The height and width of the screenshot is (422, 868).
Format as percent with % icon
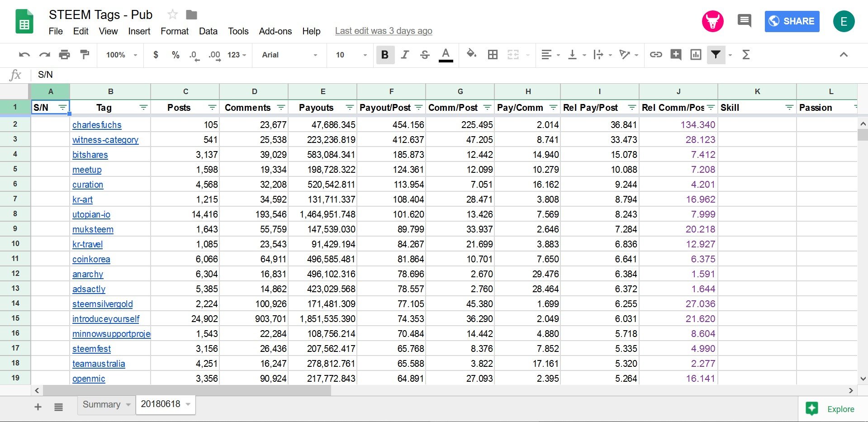[x=175, y=55]
